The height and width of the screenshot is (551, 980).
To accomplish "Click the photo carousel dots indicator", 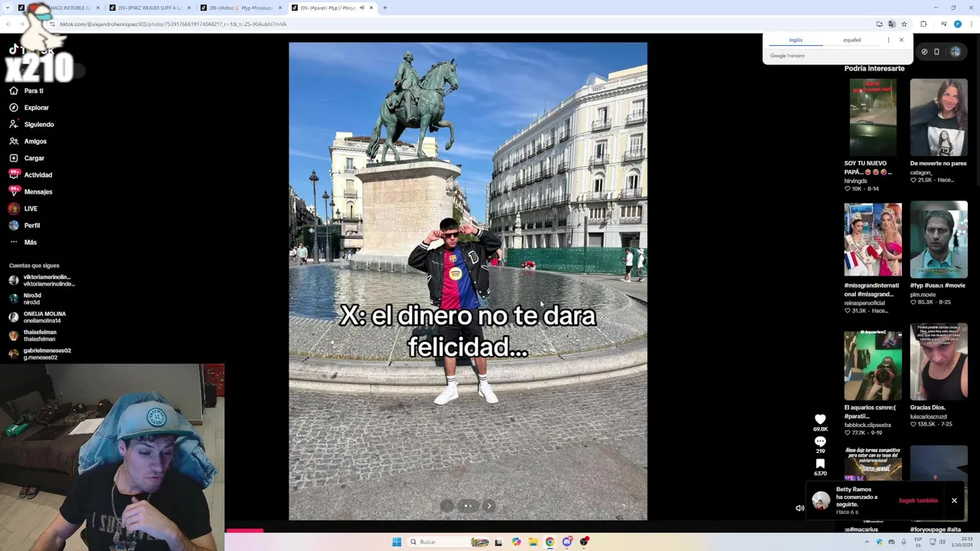I will pos(468,506).
